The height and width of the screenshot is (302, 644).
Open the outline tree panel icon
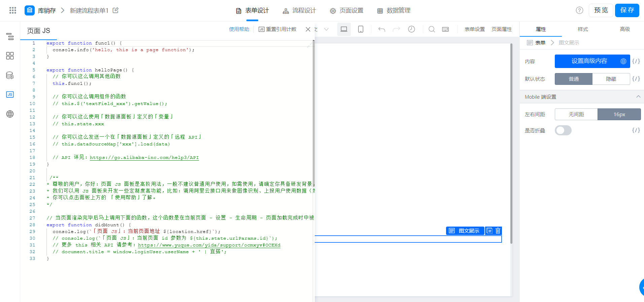coord(10,36)
